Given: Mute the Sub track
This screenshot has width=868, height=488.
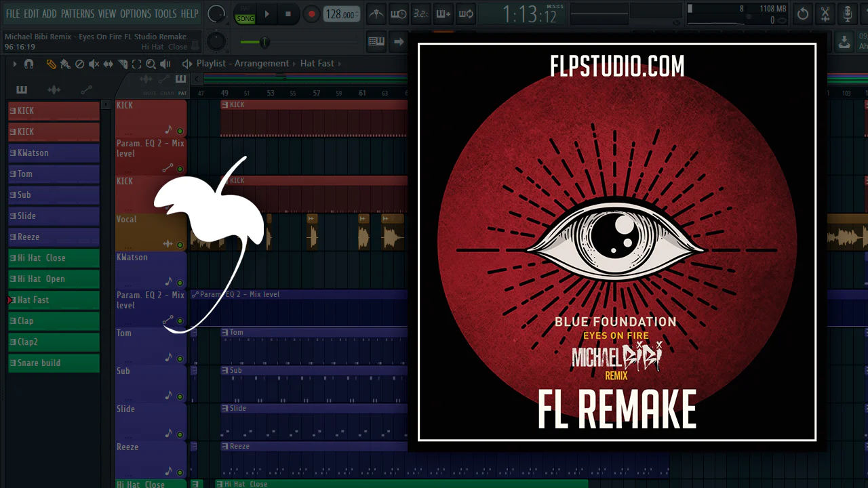Looking at the screenshot, I should 180,396.
